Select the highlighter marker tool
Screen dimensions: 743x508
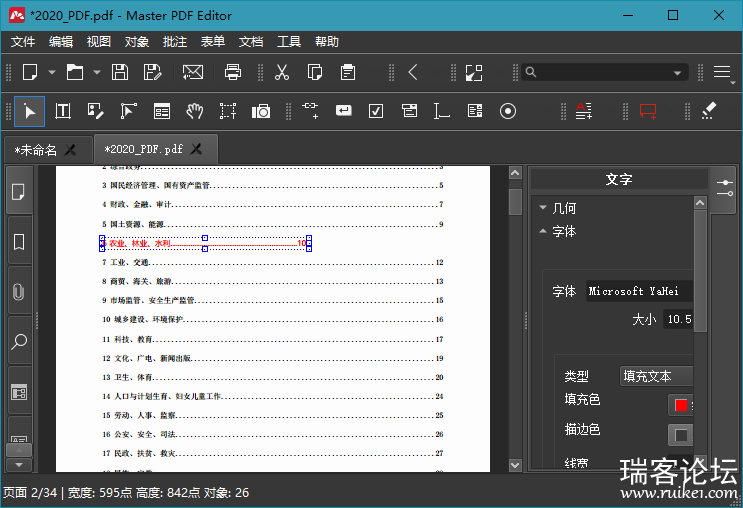[708, 111]
